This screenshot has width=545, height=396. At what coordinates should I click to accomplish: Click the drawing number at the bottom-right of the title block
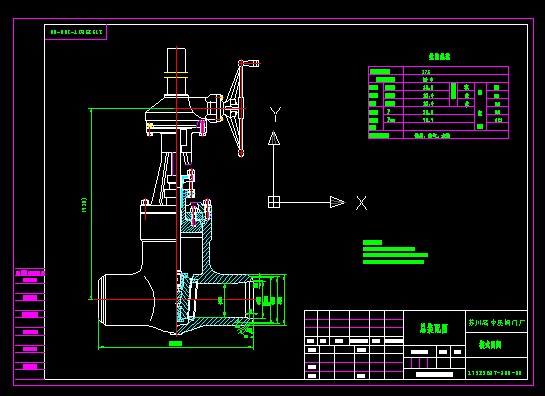click(495, 373)
